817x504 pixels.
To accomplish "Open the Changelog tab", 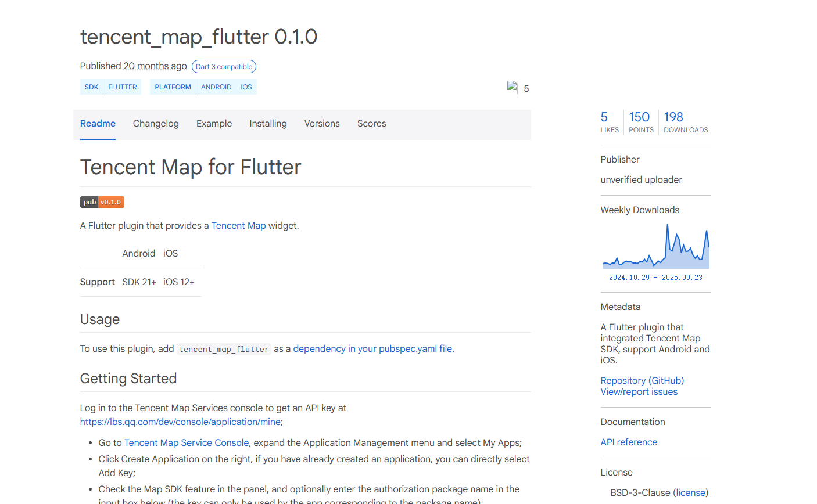I will [x=156, y=124].
